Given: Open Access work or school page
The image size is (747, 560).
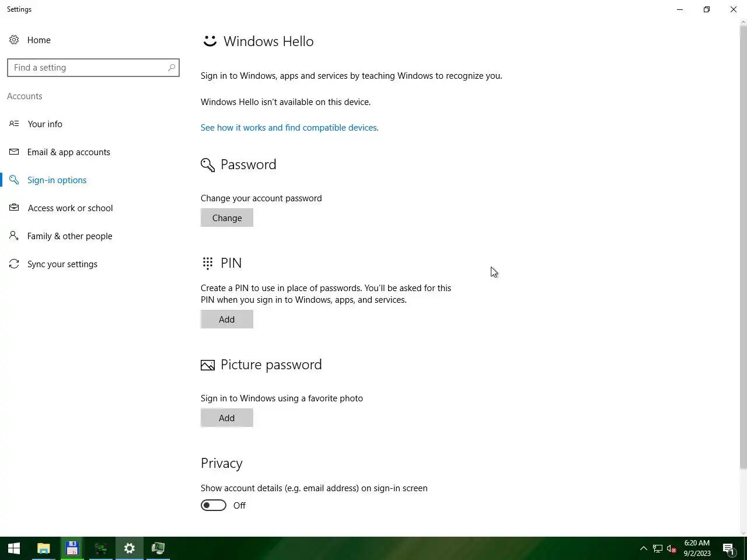Looking at the screenshot, I should point(71,208).
